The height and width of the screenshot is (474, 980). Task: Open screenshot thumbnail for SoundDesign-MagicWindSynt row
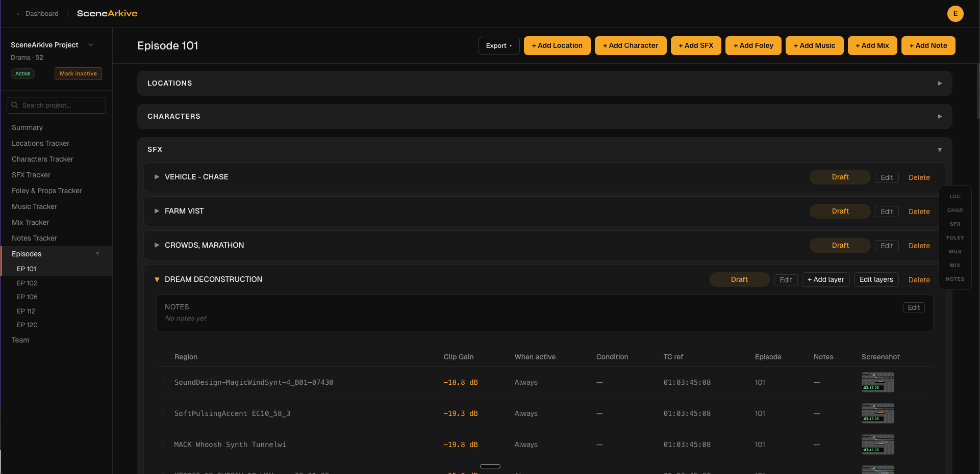[877, 382]
